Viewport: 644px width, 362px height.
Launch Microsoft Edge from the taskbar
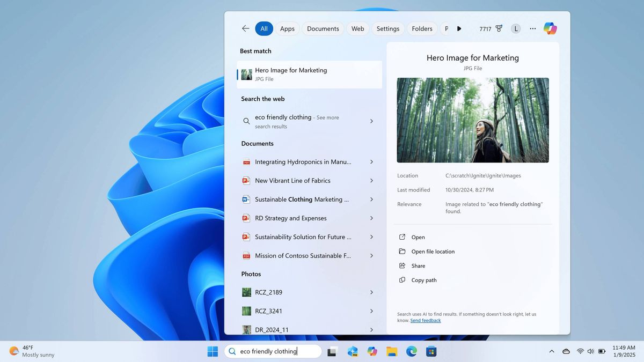pos(411,351)
